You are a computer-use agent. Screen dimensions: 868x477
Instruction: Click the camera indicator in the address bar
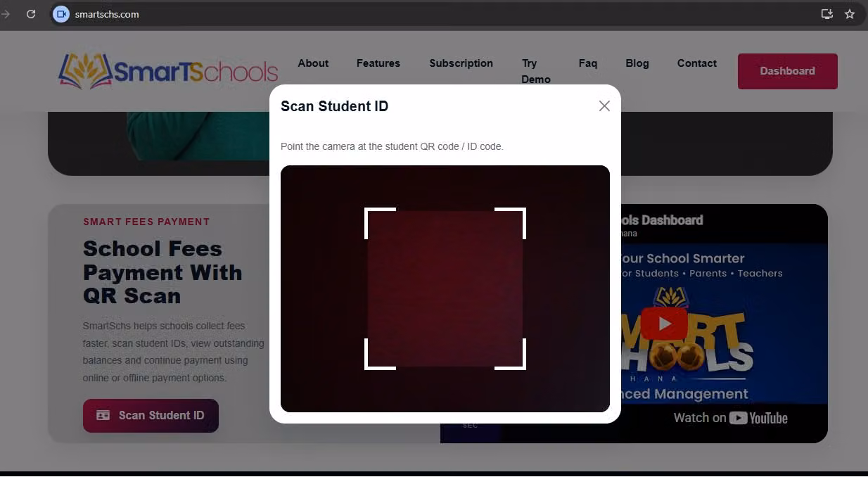61,14
